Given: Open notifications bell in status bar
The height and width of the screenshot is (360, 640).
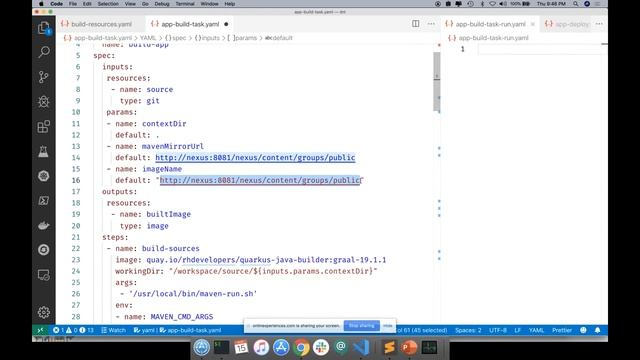Looking at the screenshot, I should [x=598, y=330].
